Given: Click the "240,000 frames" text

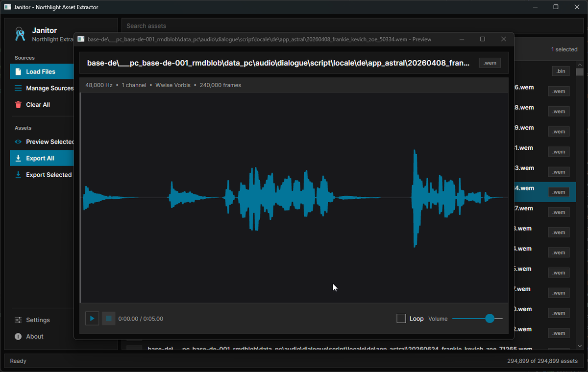Looking at the screenshot, I should pyautogui.click(x=220, y=85).
